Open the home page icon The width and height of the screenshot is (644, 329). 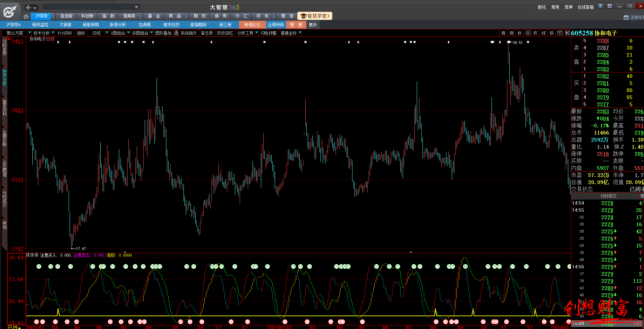pos(26,16)
